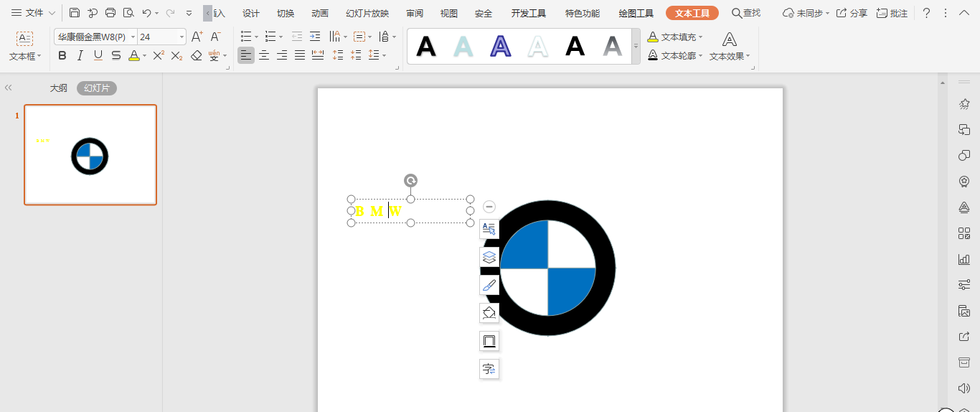The image size is (980, 412).
Task: Apply the light blue WordArt preset
Action: click(464, 46)
